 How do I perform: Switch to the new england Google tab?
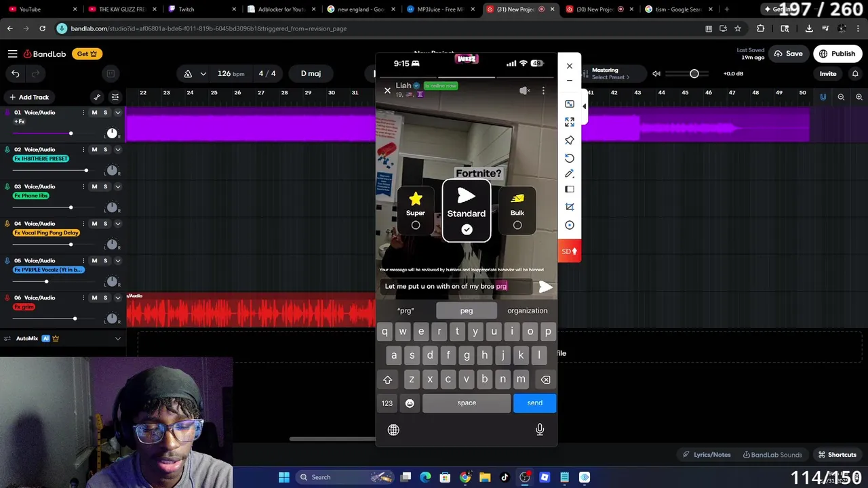pyautogui.click(x=361, y=9)
